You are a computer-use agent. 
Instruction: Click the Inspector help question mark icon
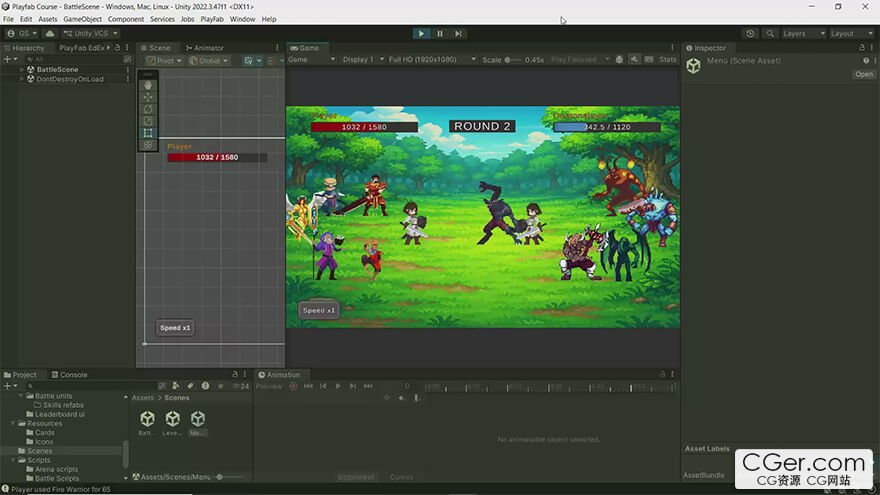[x=866, y=61]
